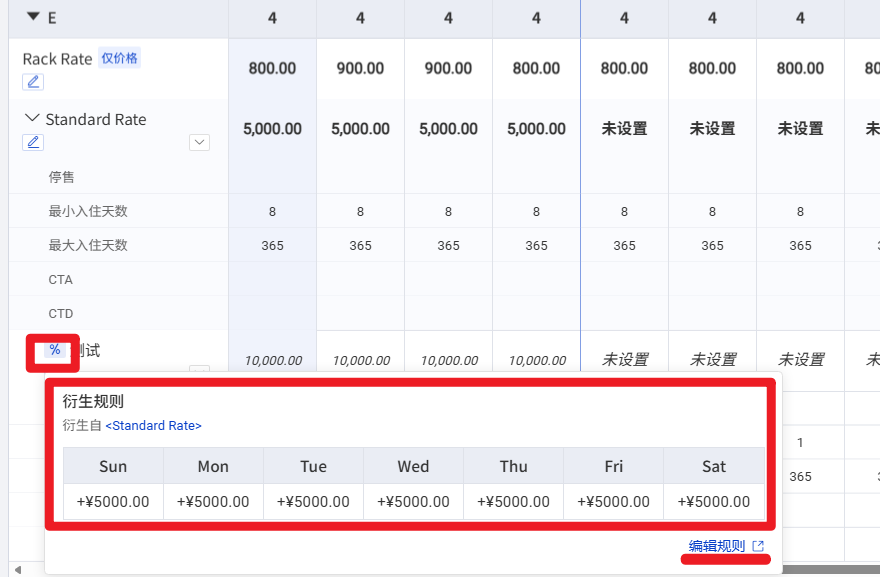Screen dimensions: 880x577
Task: Select the Standard Rate row label
Action: click(x=95, y=119)
